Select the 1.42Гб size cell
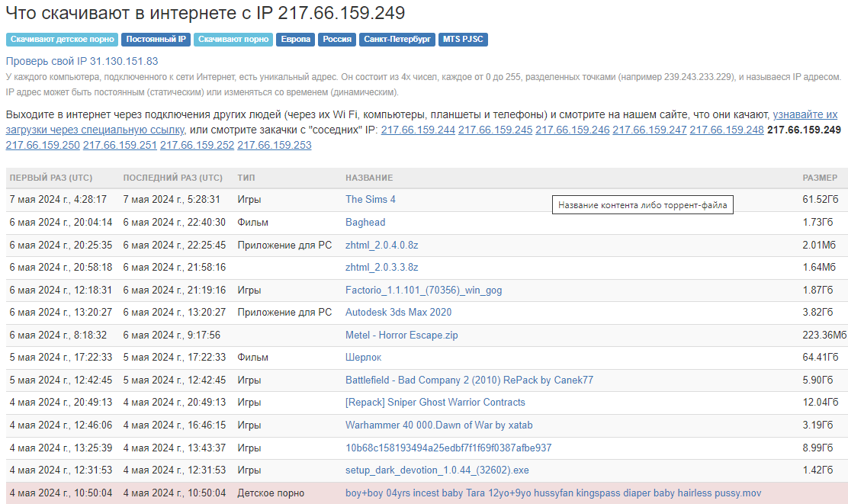This screenshot has height=504, width=848. coord(817,470)
